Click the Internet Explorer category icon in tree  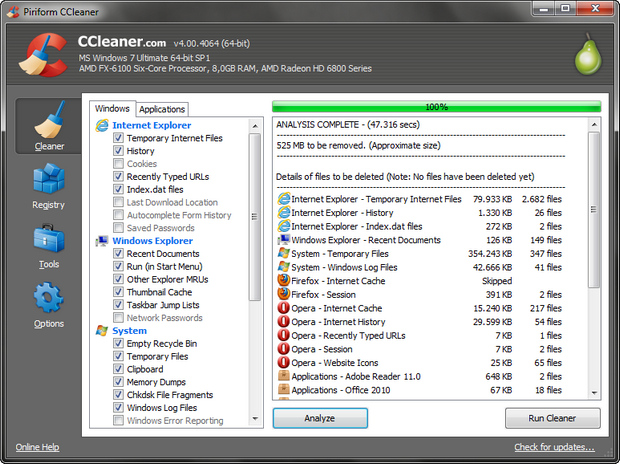pos(102,125)
